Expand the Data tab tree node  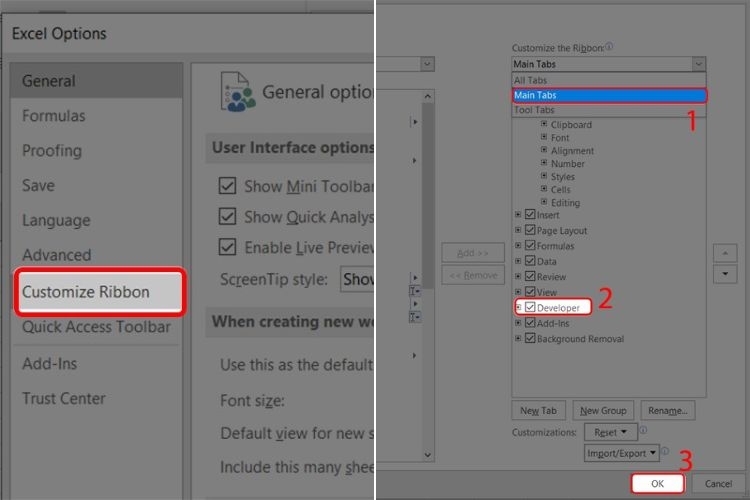coord(518,261)
